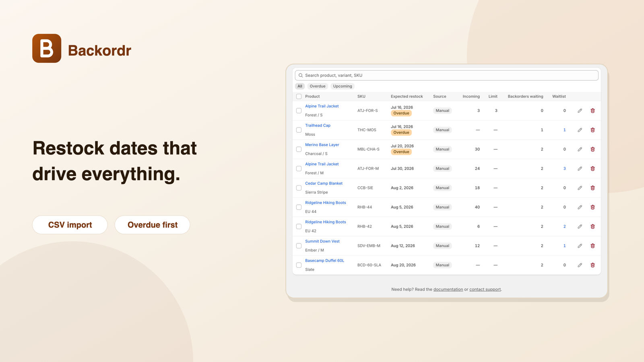Open the Trailhead Cap product link
Image resolution: width=644 pixels, height=362 pixels.
[318, 125]
